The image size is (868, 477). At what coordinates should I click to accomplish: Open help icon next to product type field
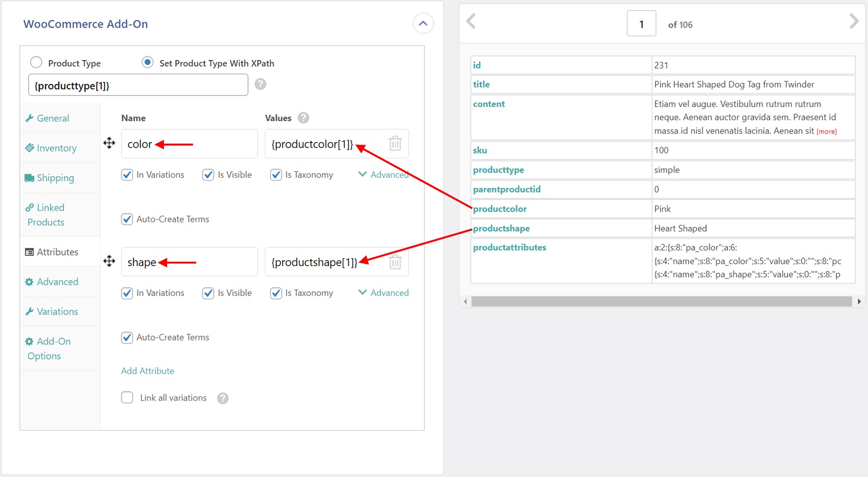[x=260, y=84]
